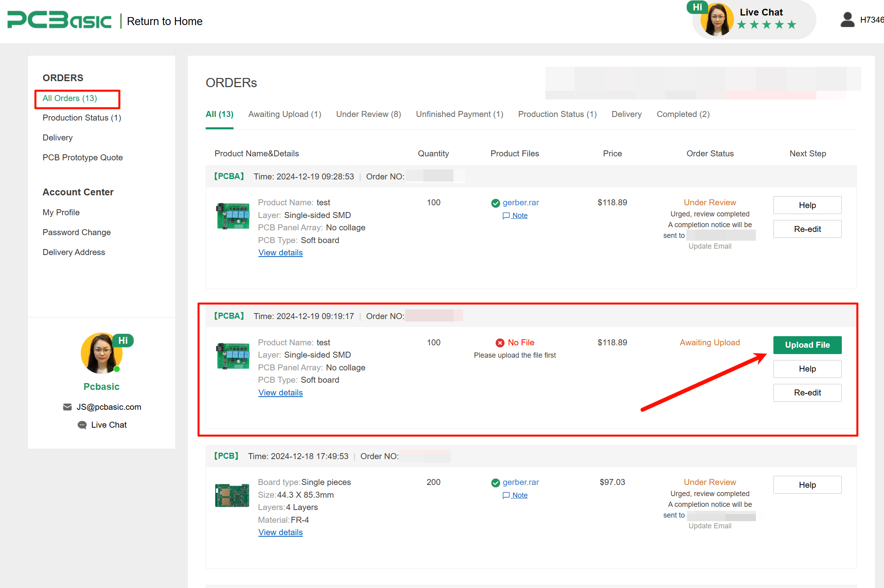The image size is (884, 588).
Task: Open Note link in the $97.03 order
Action: 520,495
